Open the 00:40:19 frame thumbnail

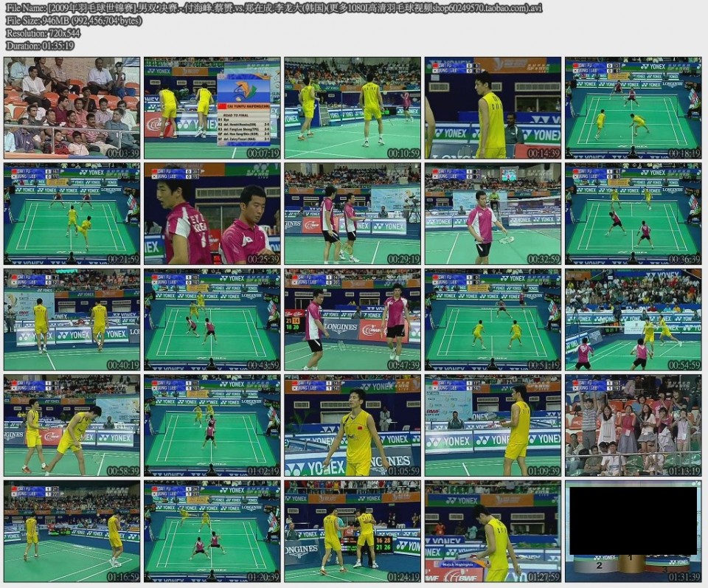(72, 319)
